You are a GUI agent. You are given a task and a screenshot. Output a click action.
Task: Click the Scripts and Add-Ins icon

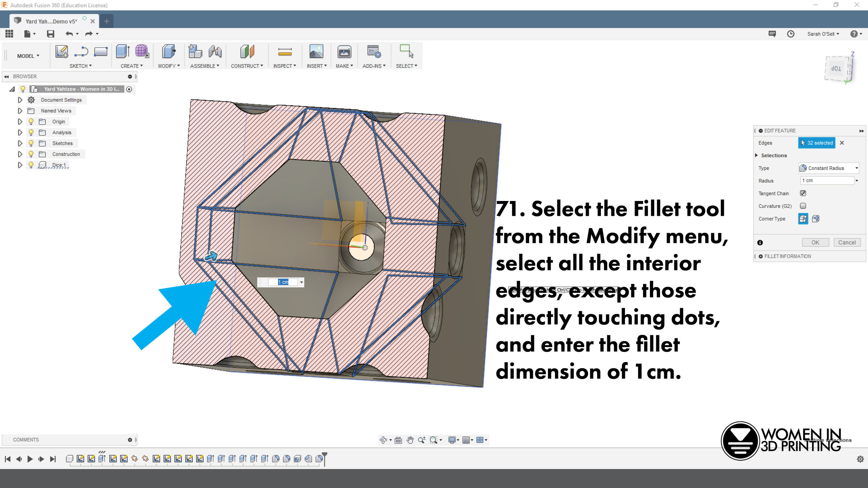click(374, 51)
